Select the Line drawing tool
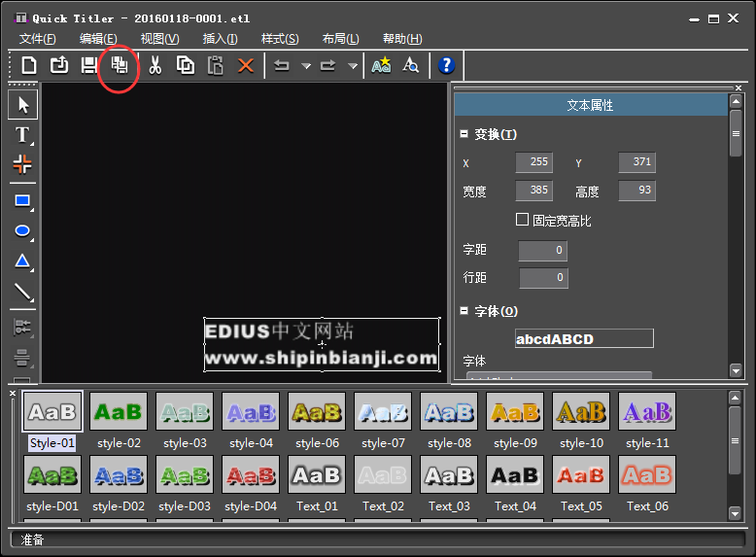This screenshot has width=756, height=557. (22, 292)
